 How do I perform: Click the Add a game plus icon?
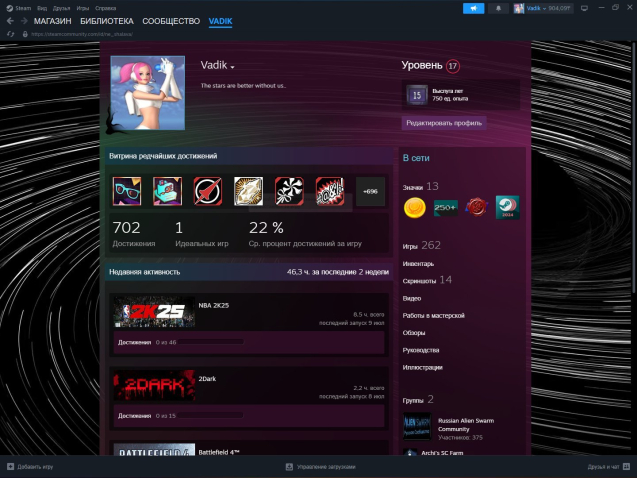[x=11, y=467]
